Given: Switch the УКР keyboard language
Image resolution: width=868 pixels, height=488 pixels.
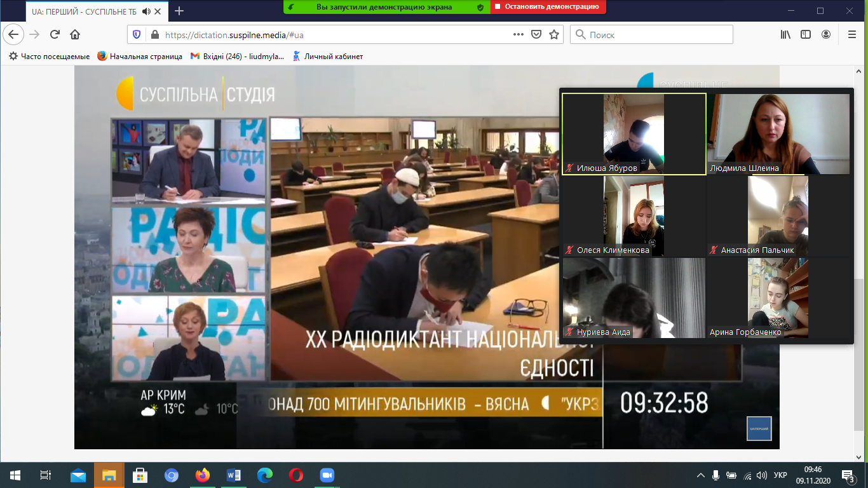Looking at the screenshot, I should (781, 475).
